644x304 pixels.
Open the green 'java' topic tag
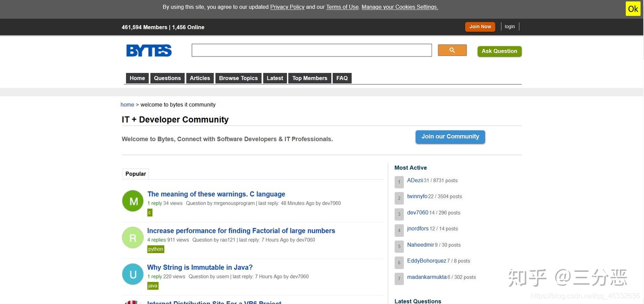click(153, 286)
